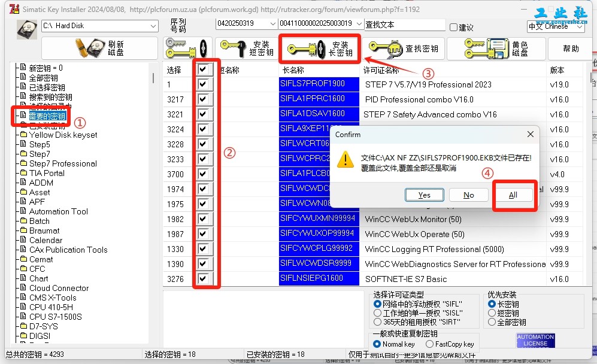
Task: Uncheck the checkbox for row 1
Action: click(x=202, y=84)
